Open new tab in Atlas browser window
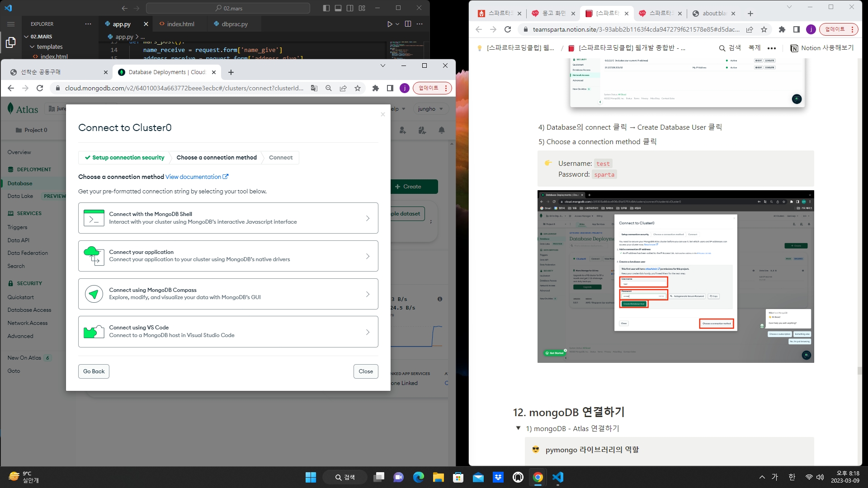Viewport: 868px width, 488px height. [231, 72]
